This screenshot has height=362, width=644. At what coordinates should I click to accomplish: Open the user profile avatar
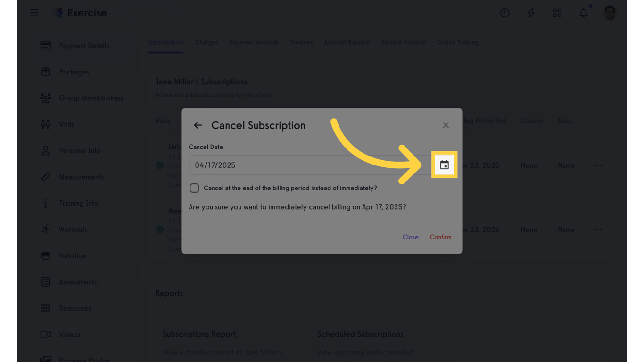610,13
